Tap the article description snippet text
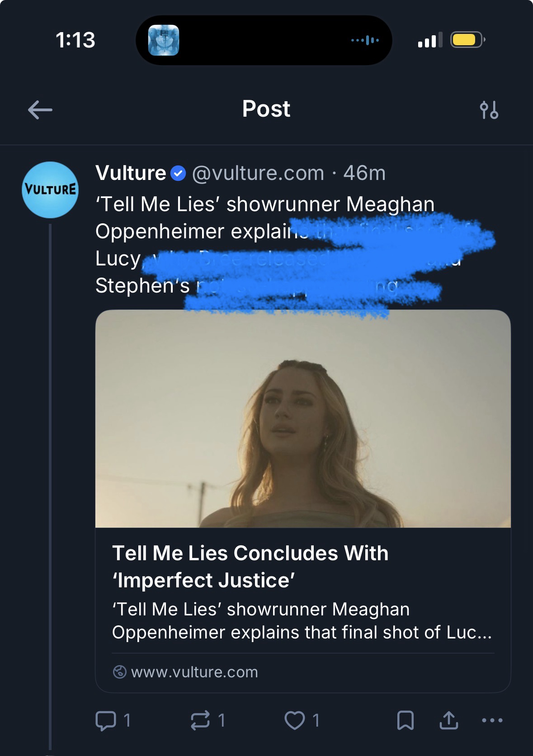The height and width of the screenshot is (756, 533). [302, 620]
